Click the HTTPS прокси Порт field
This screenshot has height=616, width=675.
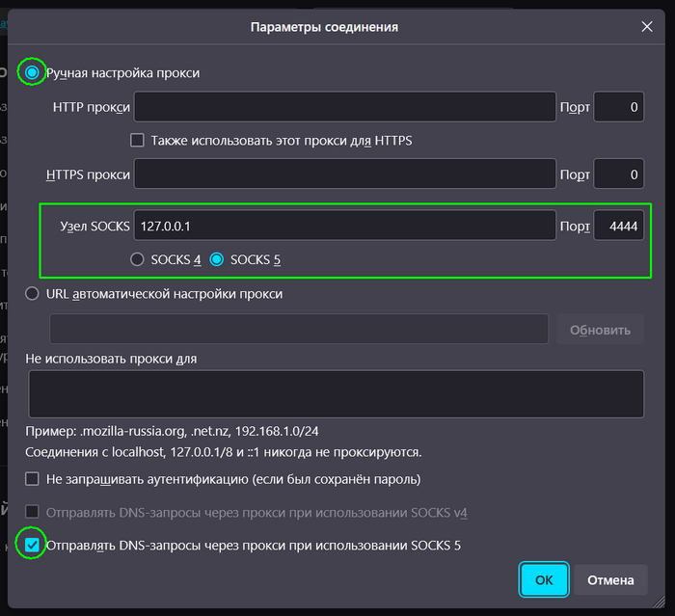coord(619,174)
